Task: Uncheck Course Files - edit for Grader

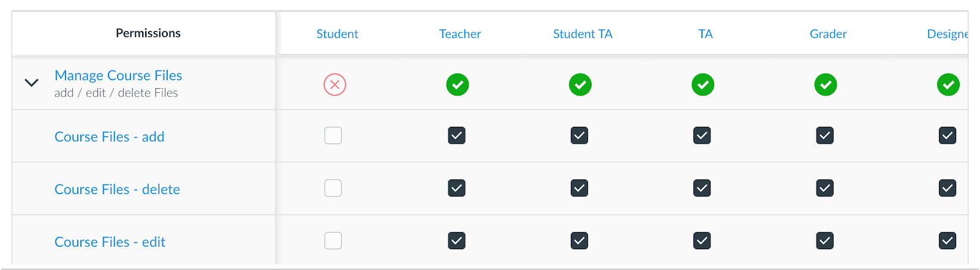Action: 824,241
